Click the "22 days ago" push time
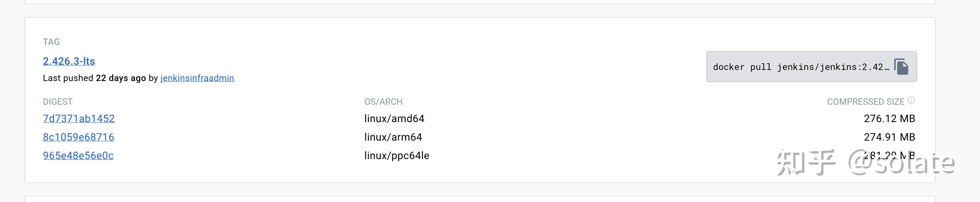Image resolution: width=980 pixels, height=202 pixels. point(121,78)
